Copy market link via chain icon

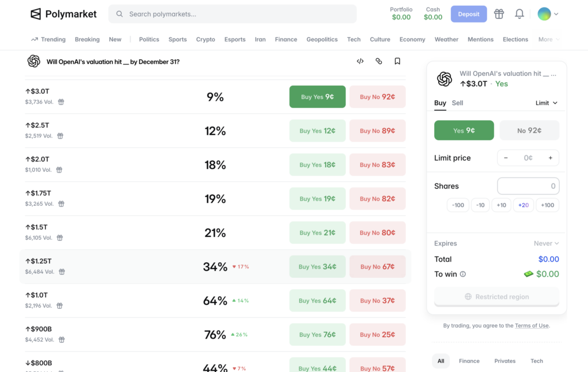pos(379,61)
